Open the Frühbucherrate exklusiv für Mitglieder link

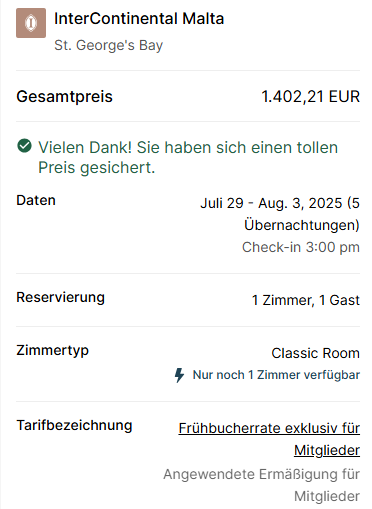(x=269, y=439)
